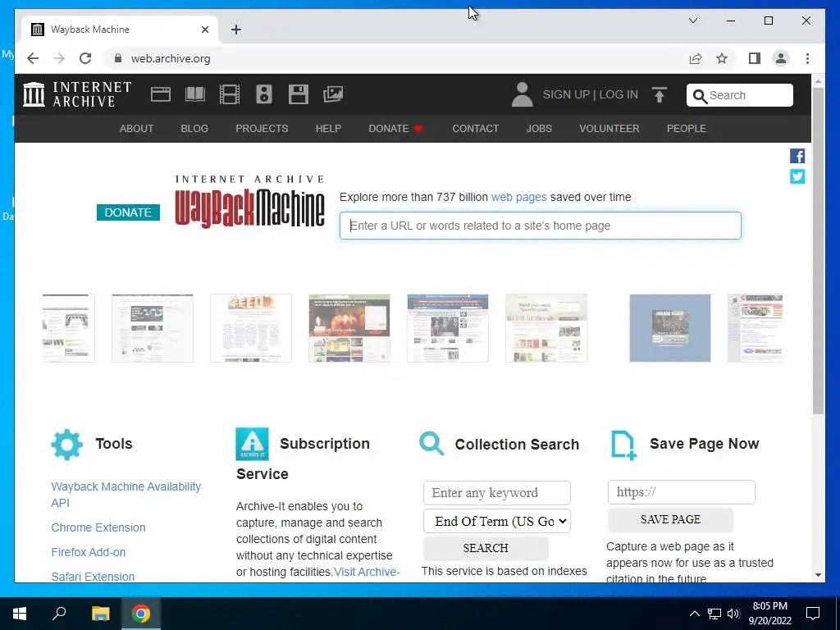Open the Video film strip icon
Image resolution: width=840 pixels, height=630 pixels.
(230, 94)
